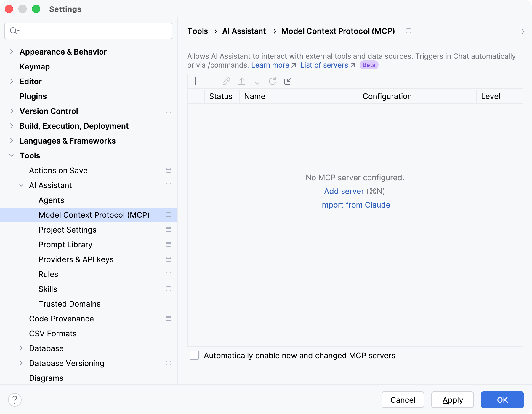Screen dimensions: 532x414
Task: Click the Name column header
Action: [299, 96]
